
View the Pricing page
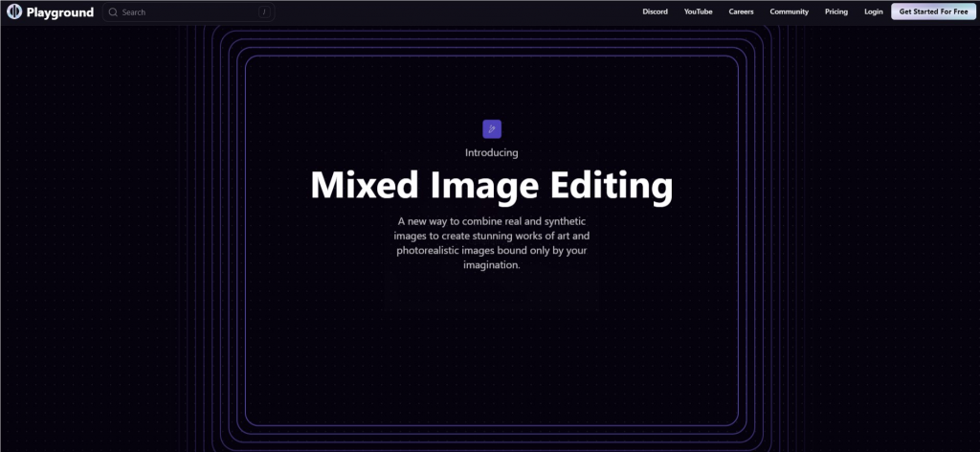[836, 11]
